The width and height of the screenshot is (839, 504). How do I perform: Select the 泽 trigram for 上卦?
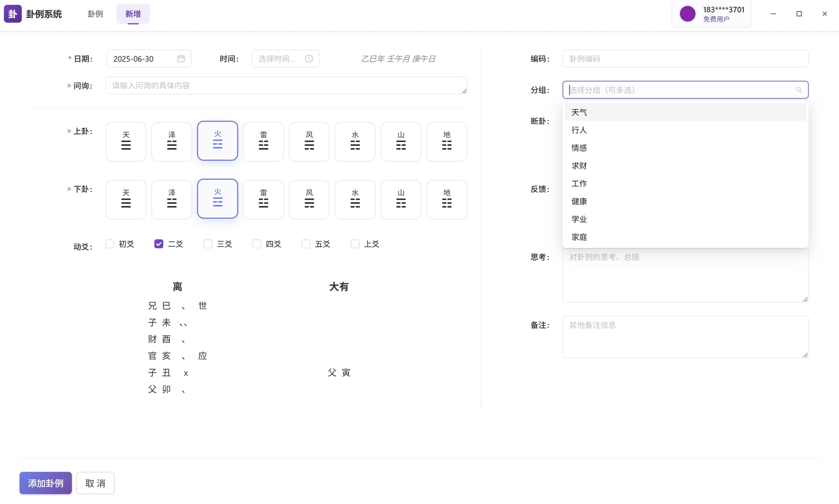click(x=171, y=142)
